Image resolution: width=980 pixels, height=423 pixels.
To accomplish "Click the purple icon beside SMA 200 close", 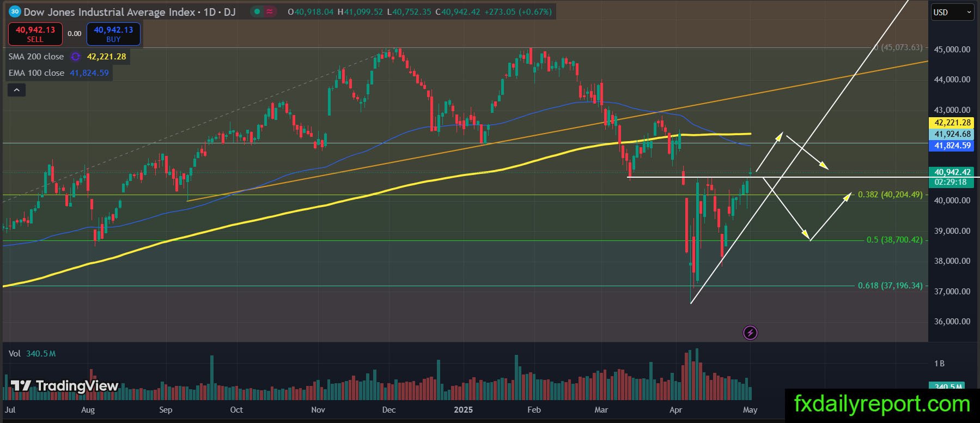I will [76, 57].
